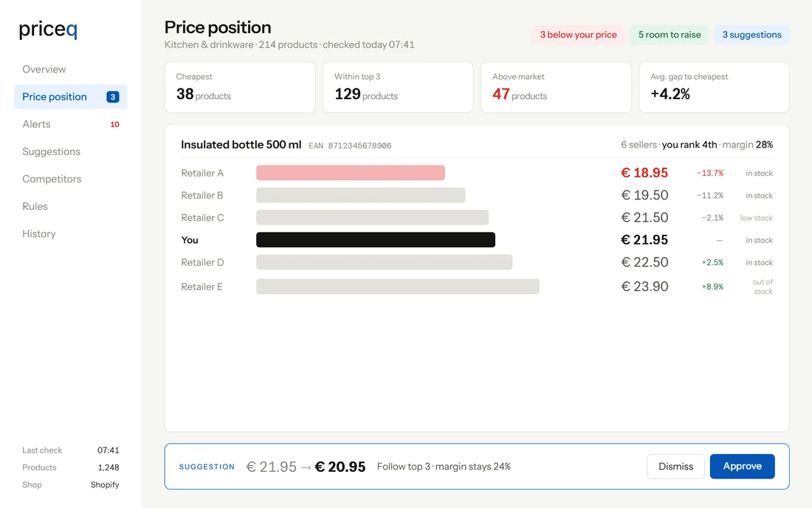Click the −11.2% difference value
Image resolution: width=812 pixels, height=508 pixels.
click(x=710, y=195)
